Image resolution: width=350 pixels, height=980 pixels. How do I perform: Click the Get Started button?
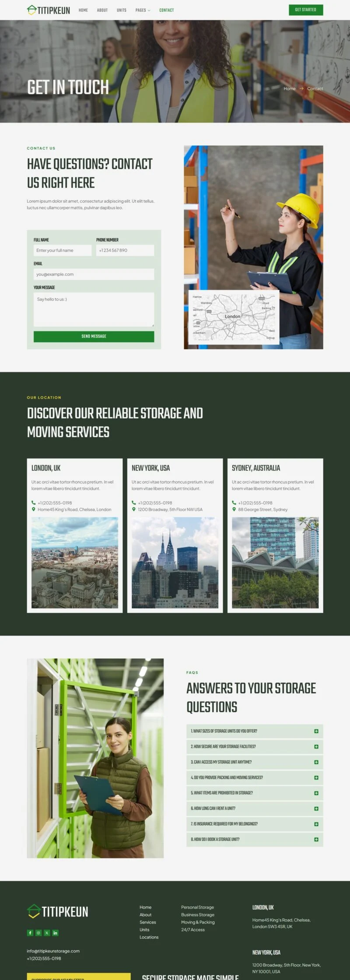coord(306,10)
